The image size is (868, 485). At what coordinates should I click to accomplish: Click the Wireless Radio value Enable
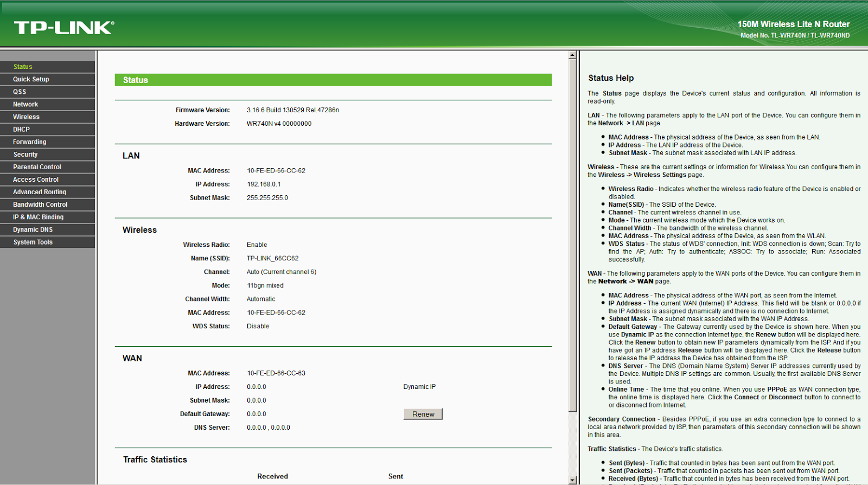[257, 245]
